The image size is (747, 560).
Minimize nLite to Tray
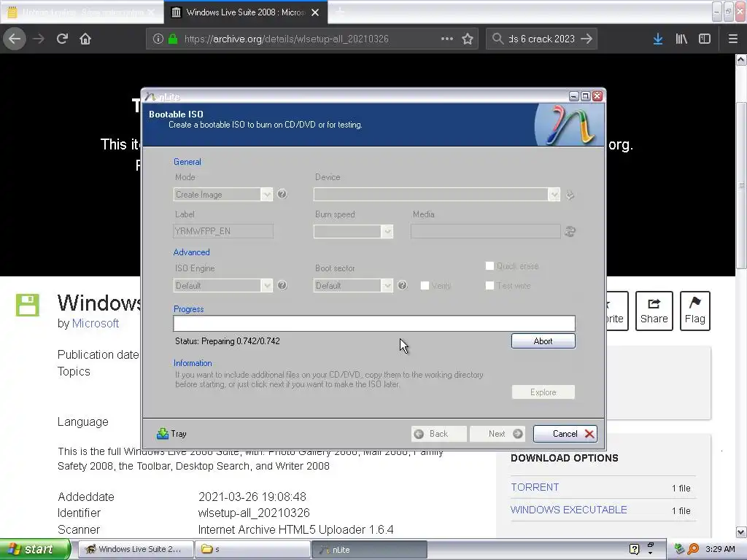171,433
